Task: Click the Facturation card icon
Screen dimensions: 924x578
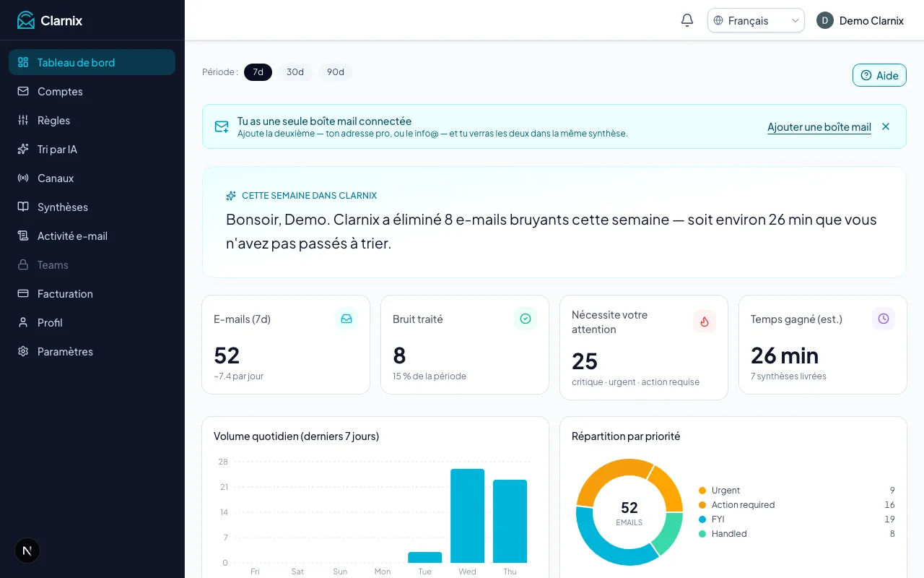Action: pos(23,293)
